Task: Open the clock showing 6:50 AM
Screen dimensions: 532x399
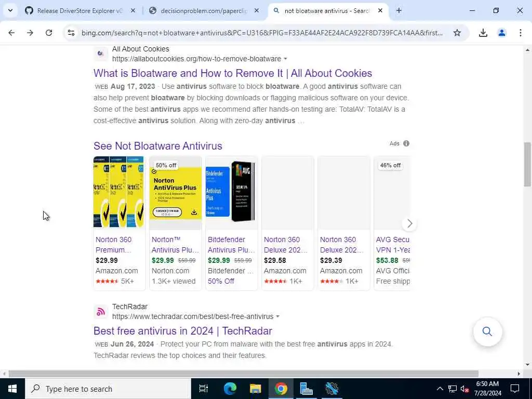Action: (x=487, y=389)
